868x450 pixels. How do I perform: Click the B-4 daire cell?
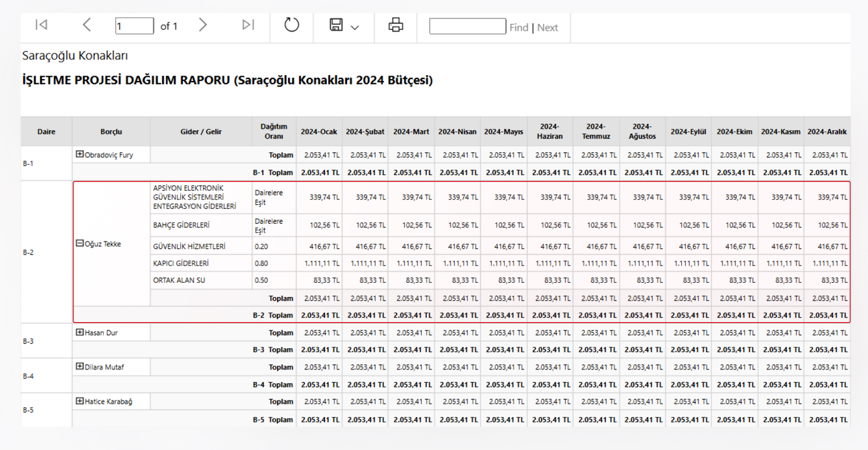pyautogui.click(x=46, y=376)
